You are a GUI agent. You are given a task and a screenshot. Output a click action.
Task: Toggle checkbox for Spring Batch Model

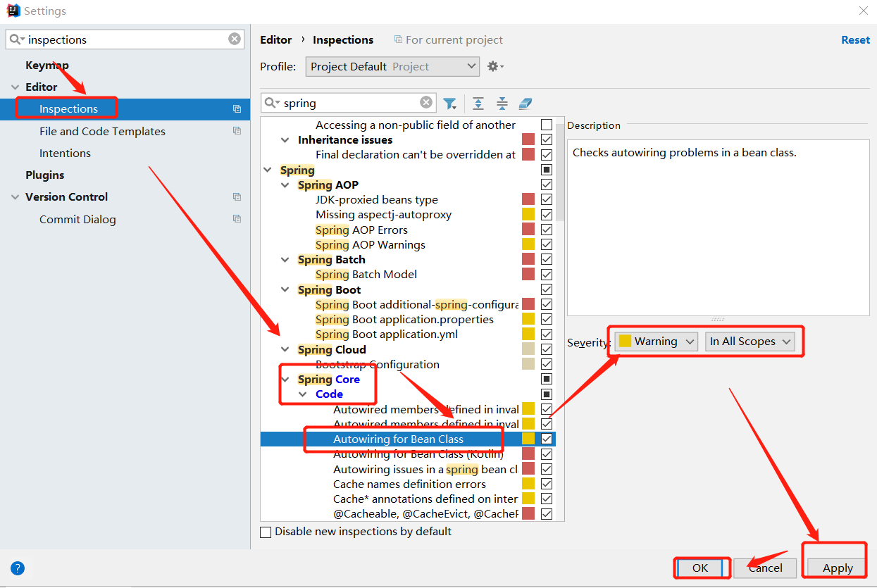pyautogui.click(x=547, y=275)
